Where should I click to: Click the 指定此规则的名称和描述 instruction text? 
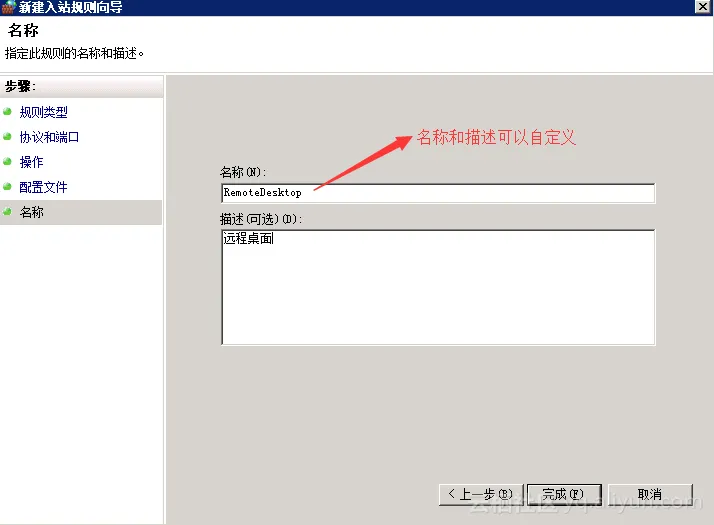pyautogui.click(x=74, y=54)
